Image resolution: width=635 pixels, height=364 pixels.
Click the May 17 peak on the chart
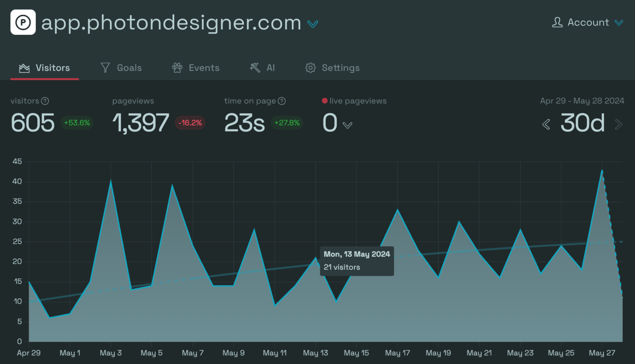point(397,210)
